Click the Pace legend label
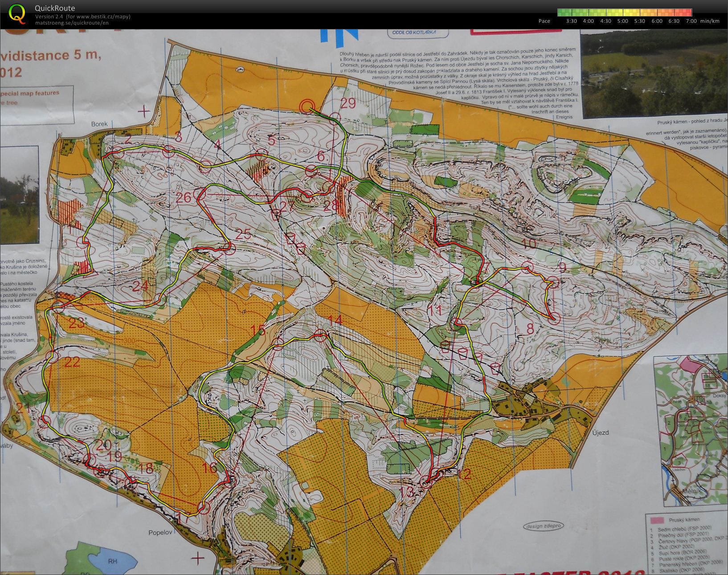The width and height of the screenshot is (728, 575). [x=544, y=21]
